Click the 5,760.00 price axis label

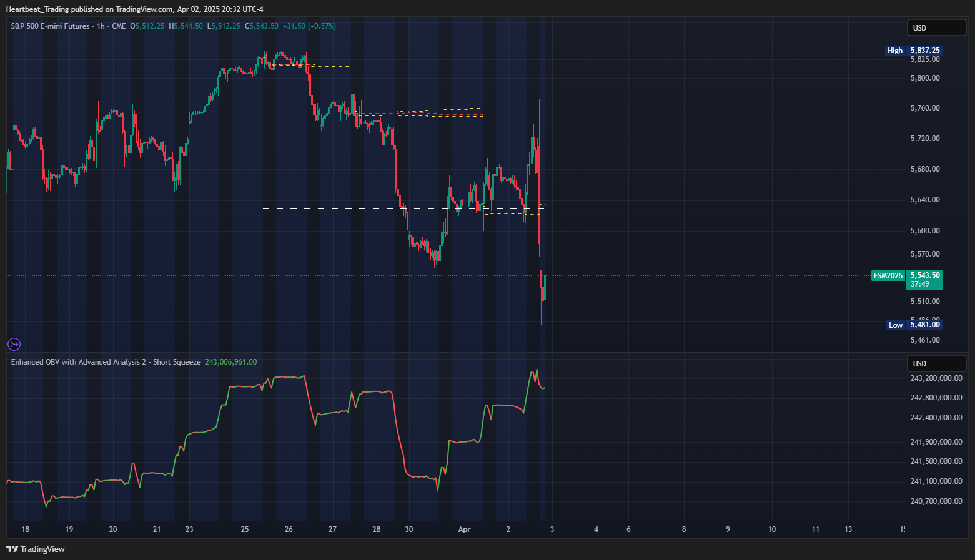click(x=925, y=108)
